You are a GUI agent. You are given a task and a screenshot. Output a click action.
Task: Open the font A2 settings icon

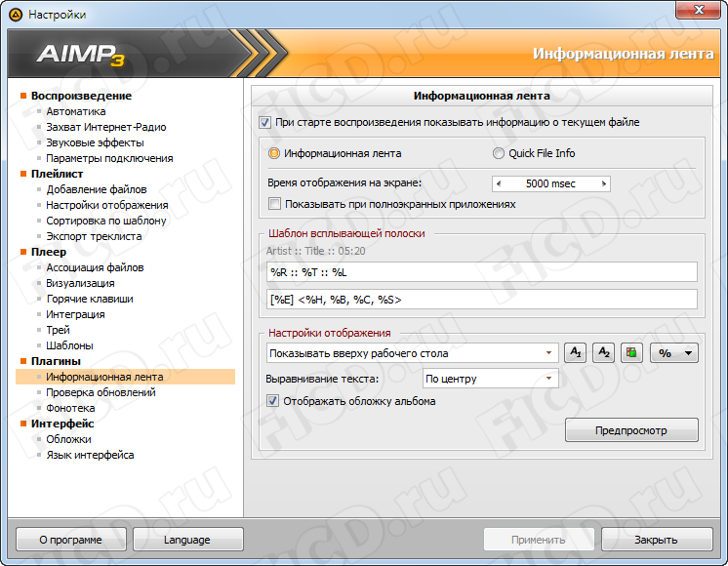pos(604,353)
